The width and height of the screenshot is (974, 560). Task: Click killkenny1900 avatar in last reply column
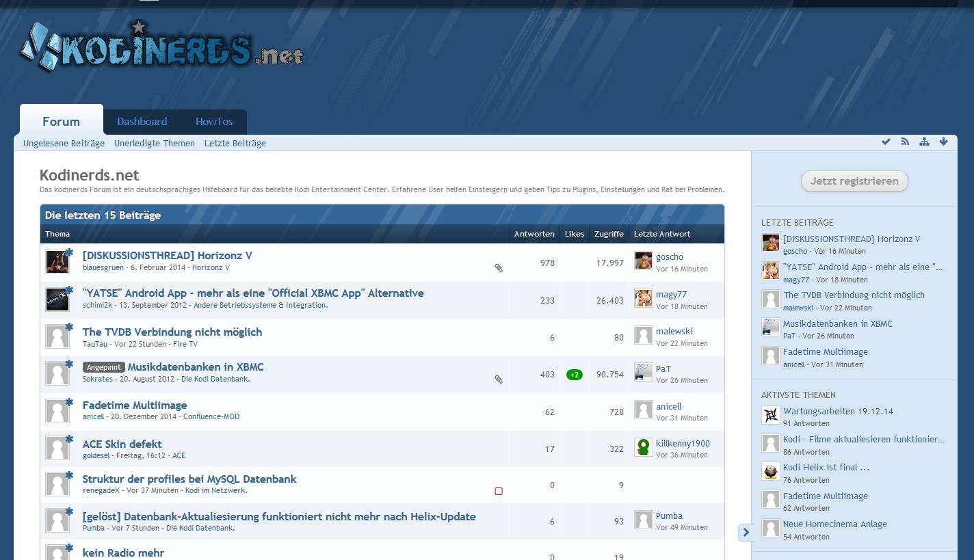click(x=643, y=447)
